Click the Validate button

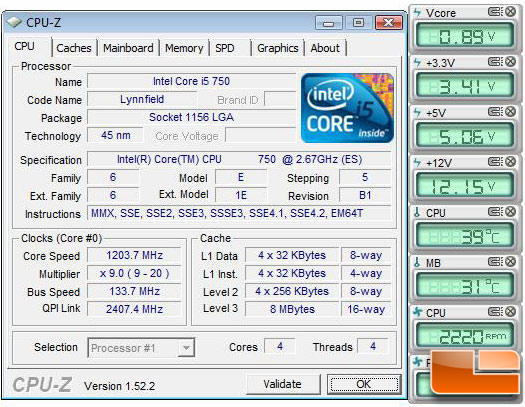point(282,384)
